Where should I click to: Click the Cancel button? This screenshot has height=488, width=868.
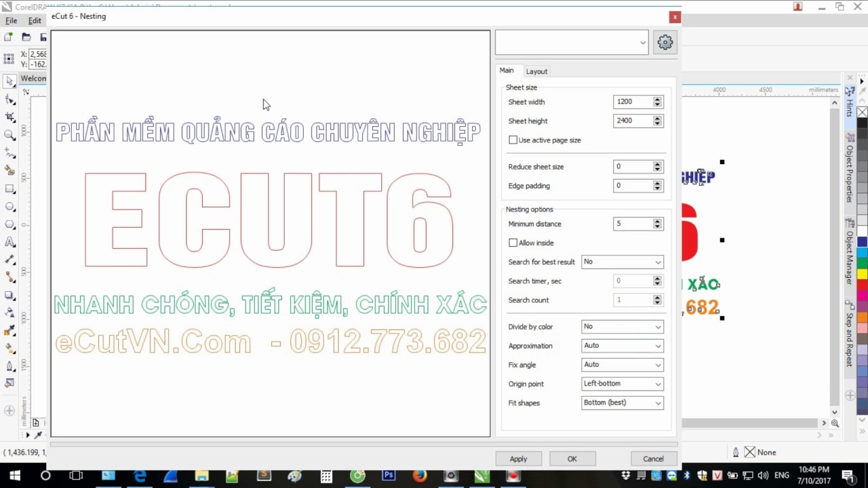pos(654,459)
